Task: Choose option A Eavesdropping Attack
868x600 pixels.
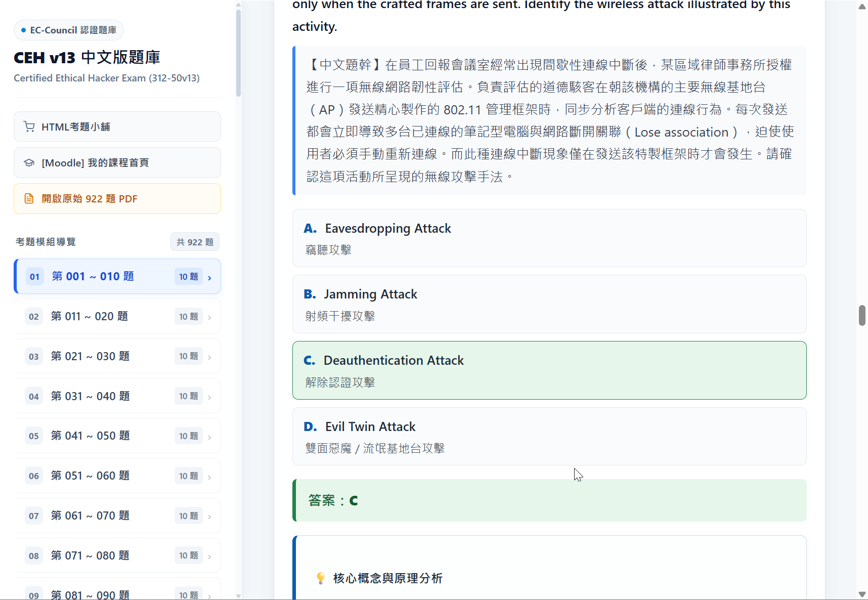Action: click(x=549, y=238)
